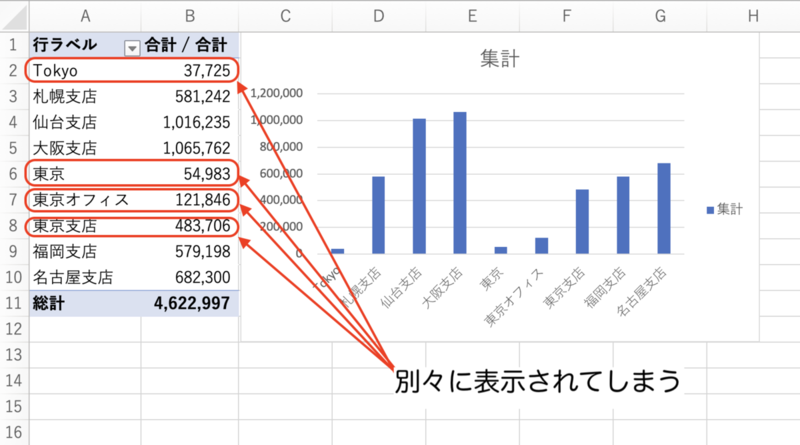800x445 pixels.
Task: Click the 名古屋支店 bar in chart
Action: click(x=664, y=208)
